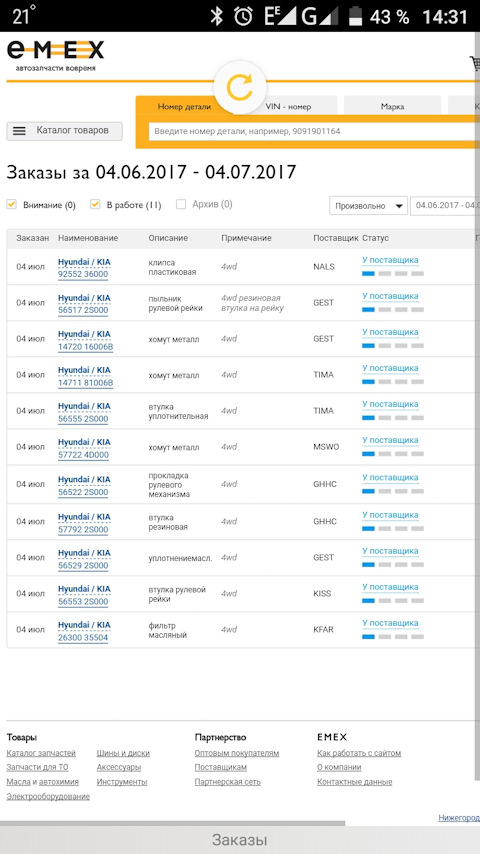Tap the circular refresh arrow icon

[240, 87]
